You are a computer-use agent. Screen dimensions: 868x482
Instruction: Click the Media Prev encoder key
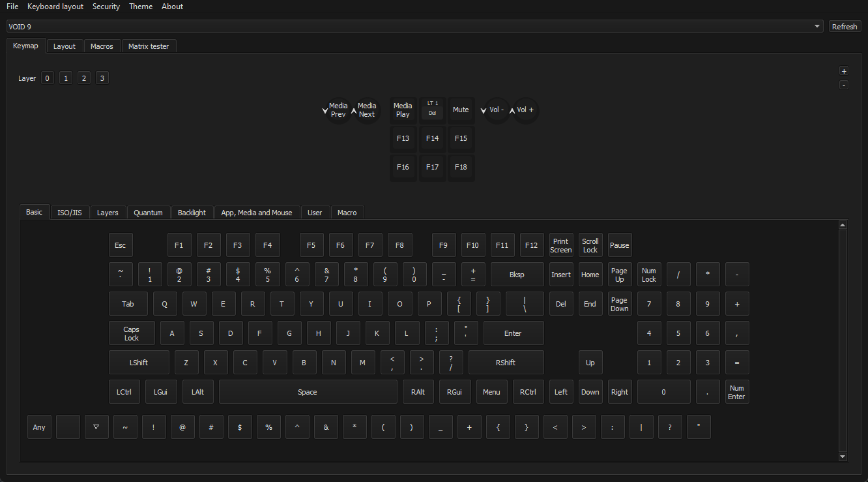(x=338, y=110)
